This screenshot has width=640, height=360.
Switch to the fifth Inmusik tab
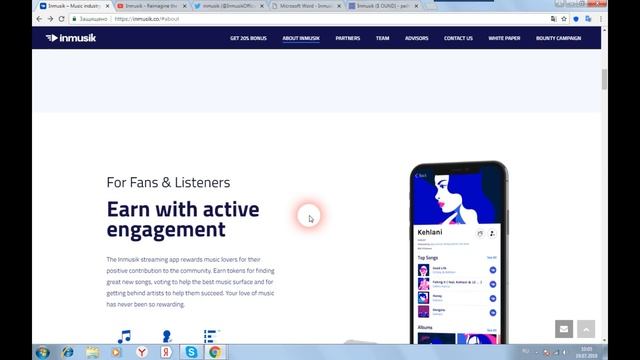[384, 6]
